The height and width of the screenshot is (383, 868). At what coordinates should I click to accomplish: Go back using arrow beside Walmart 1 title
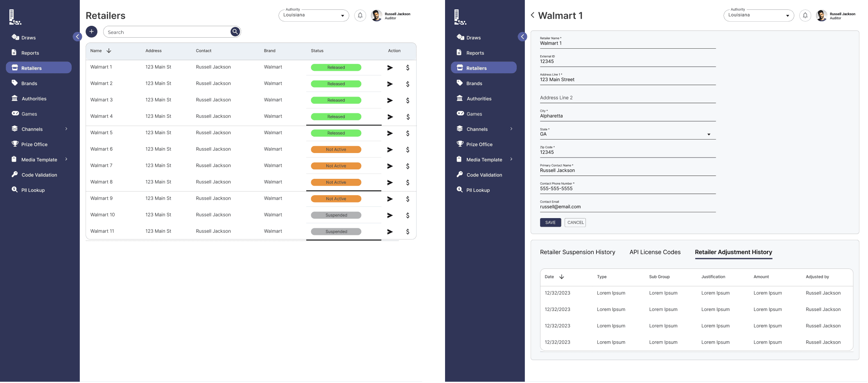tap(533, 15)
